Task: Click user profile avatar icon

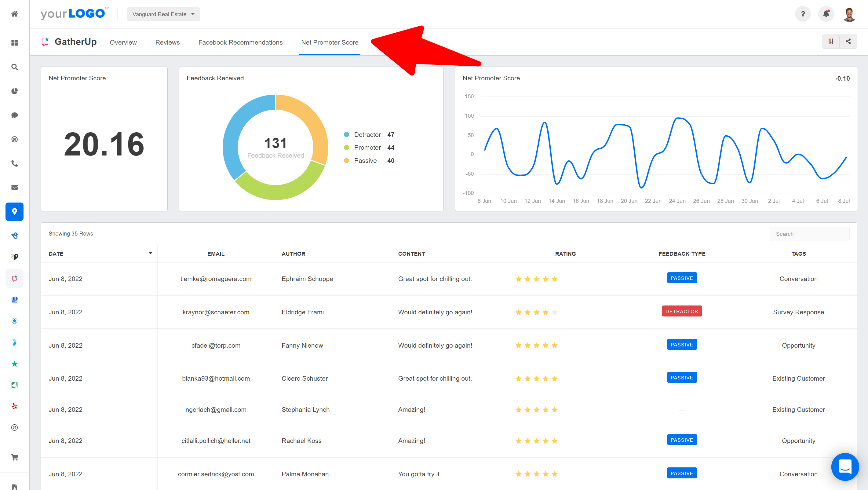Action: [x=849, y=13]
